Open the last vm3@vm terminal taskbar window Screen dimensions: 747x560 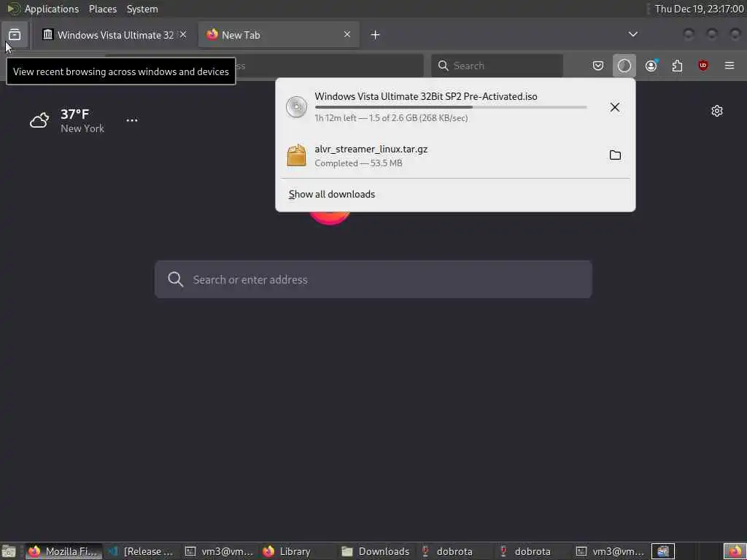click(611, 551)
